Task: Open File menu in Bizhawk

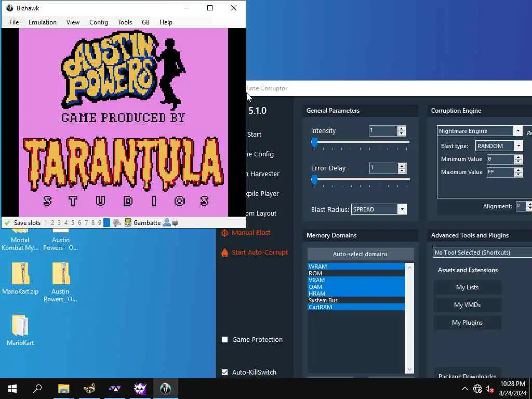Action: point(14,22)
